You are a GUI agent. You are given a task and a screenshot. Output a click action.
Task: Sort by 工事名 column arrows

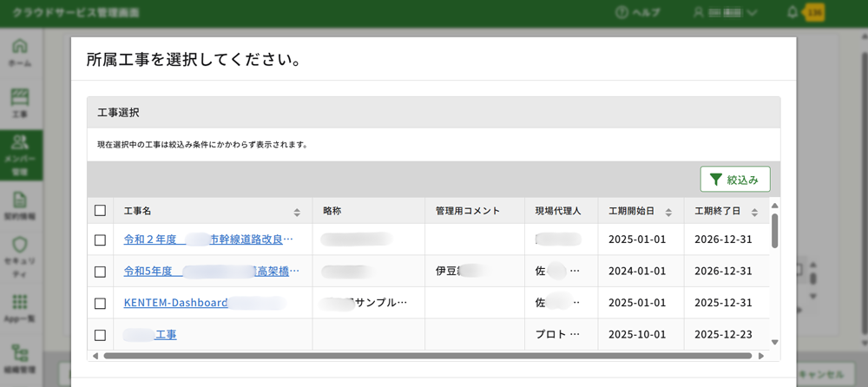(297, 212)
